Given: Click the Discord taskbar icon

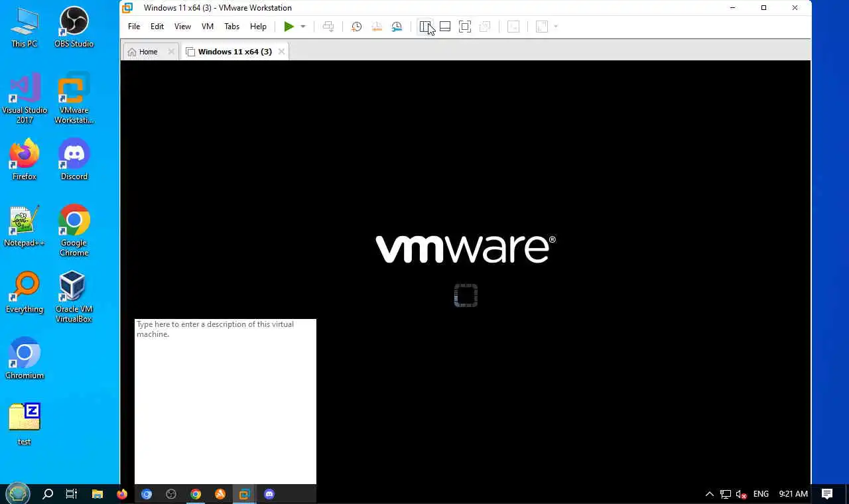Looking at the screenshot, I should click(269, 494).
